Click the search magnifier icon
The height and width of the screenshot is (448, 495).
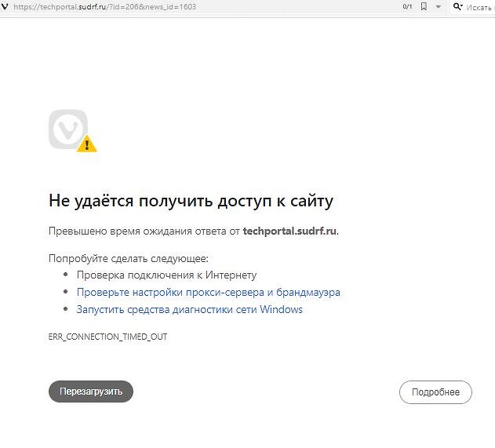457,6
